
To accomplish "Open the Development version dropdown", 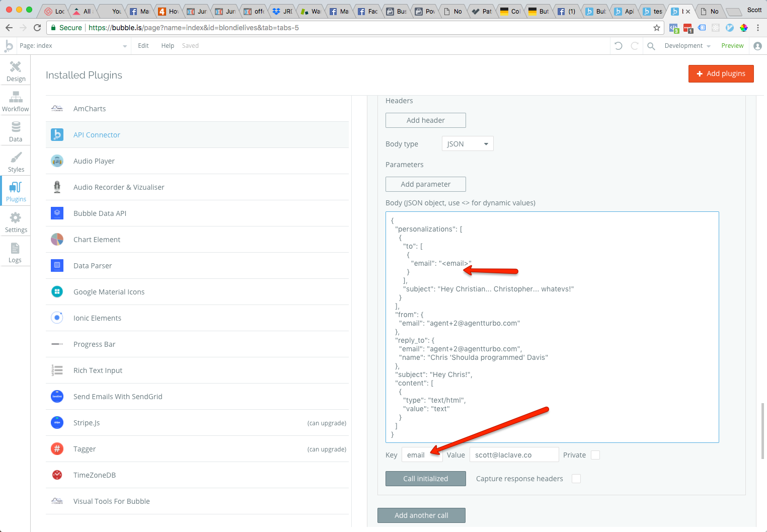I will 687,46.
